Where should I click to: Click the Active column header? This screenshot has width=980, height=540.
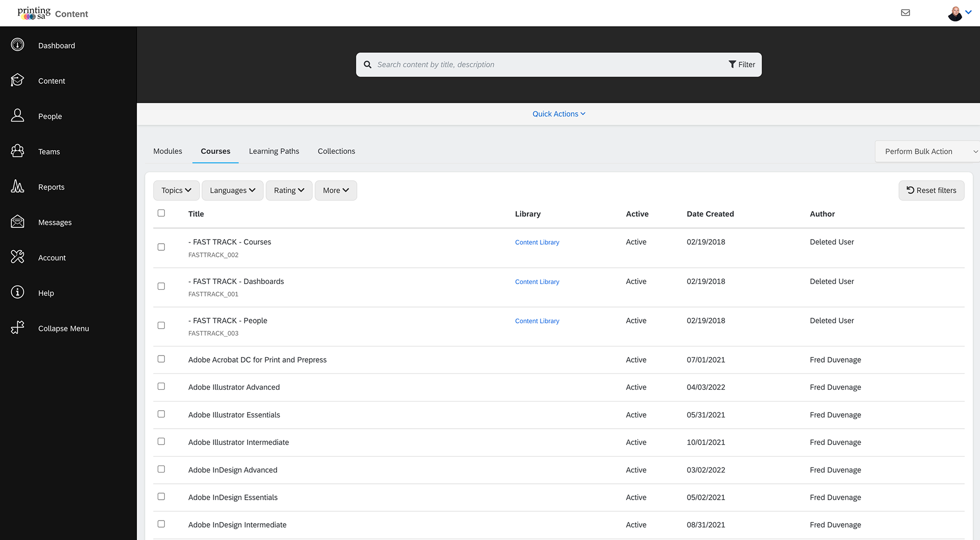coord(637,214)
